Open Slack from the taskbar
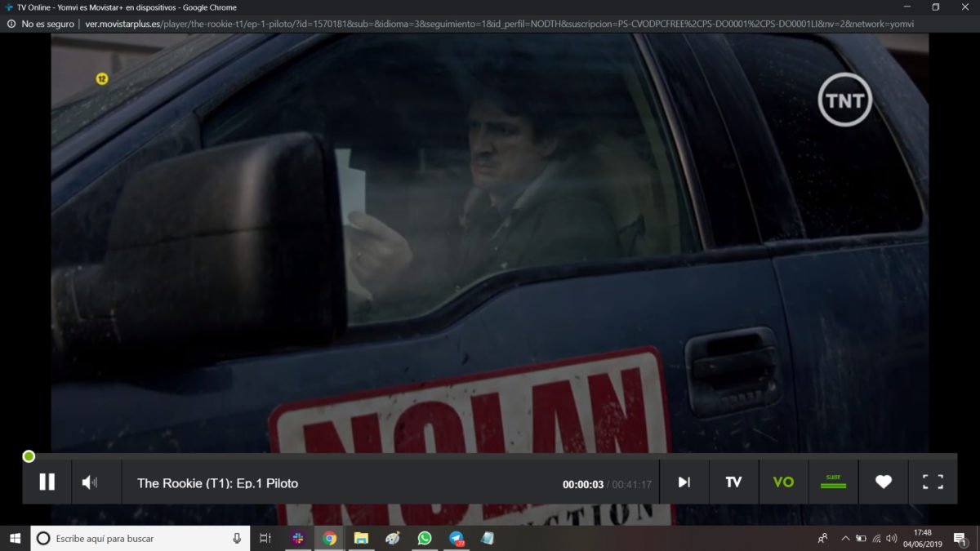Viewport: 980px width, 551px height. 298,538
